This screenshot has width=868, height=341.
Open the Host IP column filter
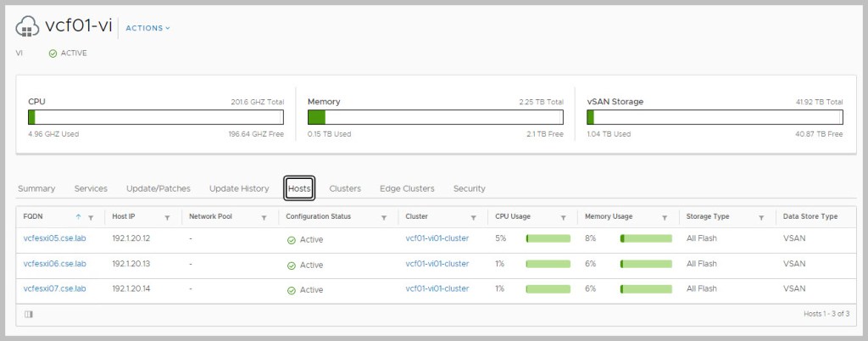(x=167, y=217)
